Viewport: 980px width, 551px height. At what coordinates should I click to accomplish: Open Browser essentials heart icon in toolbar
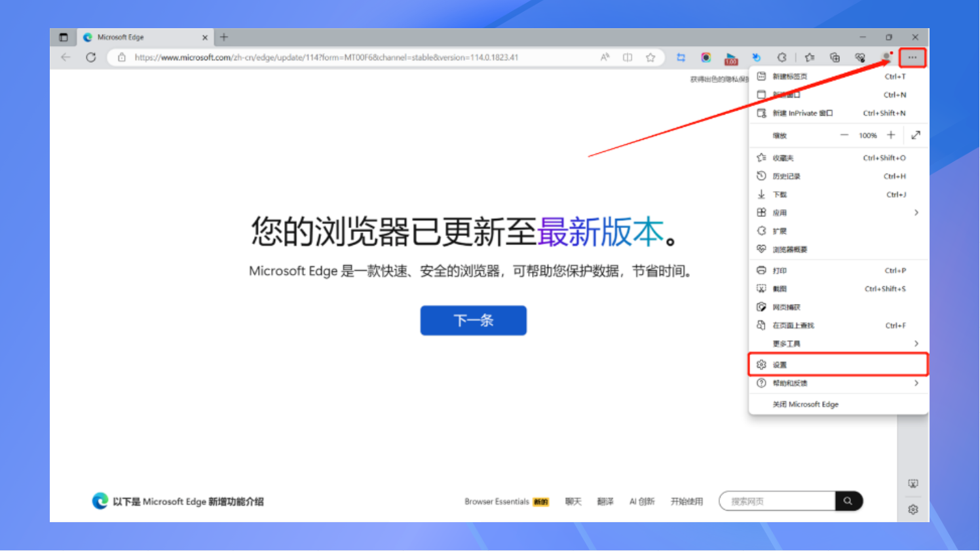pos(860,58)
